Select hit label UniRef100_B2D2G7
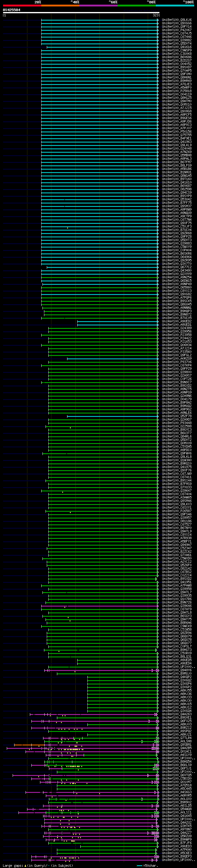Viewport: 197px width, 868px height. pyautogui.click(x=177, y=61)
